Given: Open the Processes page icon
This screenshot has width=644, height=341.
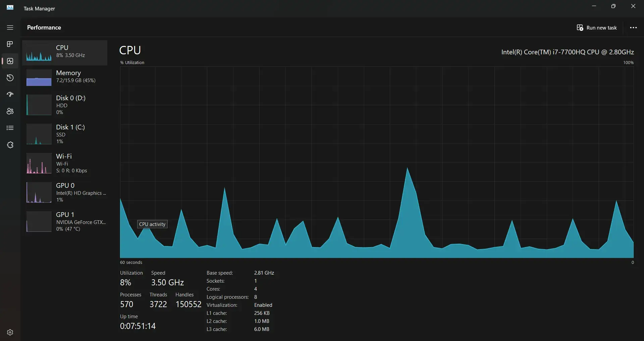Looking at the screenshot, I should coord(10,44).
